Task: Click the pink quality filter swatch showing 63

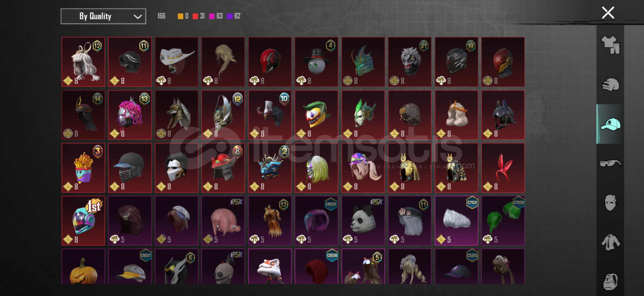Action: click(212, 16)
